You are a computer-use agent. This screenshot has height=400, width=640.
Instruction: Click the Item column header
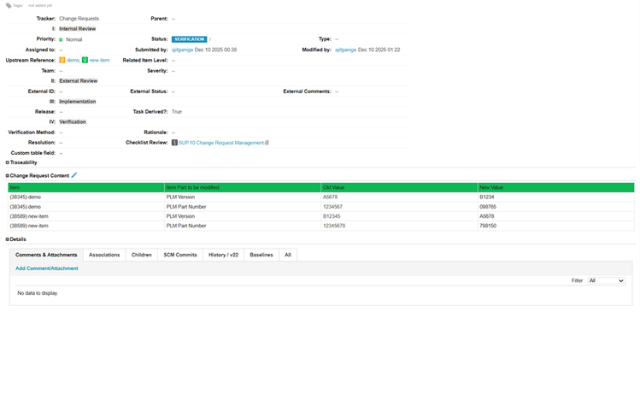point(86,187)
